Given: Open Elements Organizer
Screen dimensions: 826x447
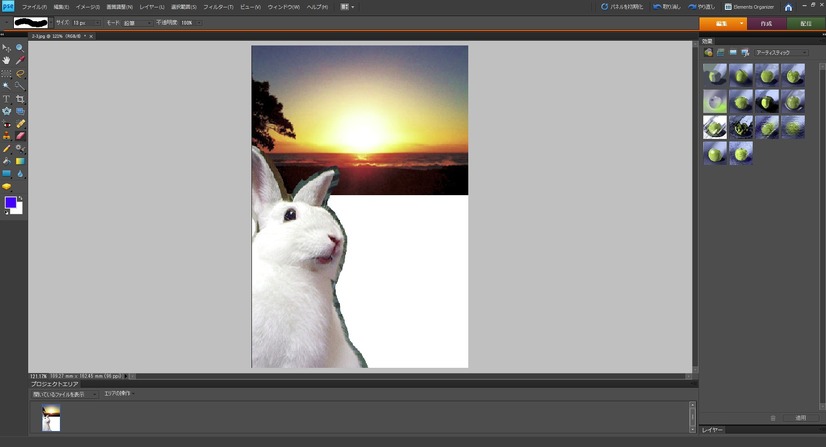Looking at the screenshot, I should pos(749,7).
